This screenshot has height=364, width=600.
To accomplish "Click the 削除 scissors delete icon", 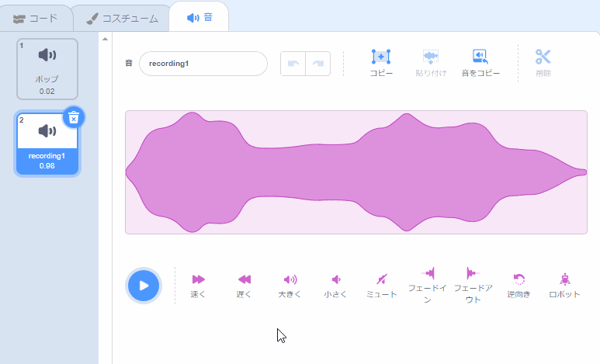I will click(x=543, y=57).
